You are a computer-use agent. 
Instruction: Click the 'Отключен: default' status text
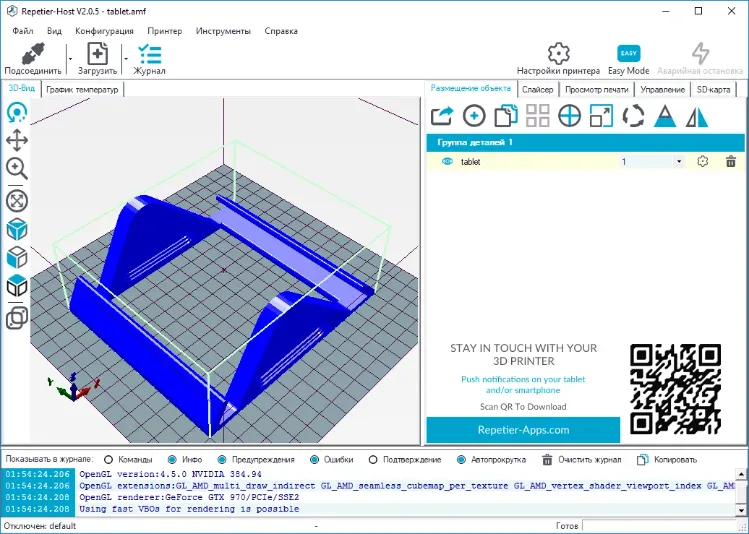click(x=40, y=526)
